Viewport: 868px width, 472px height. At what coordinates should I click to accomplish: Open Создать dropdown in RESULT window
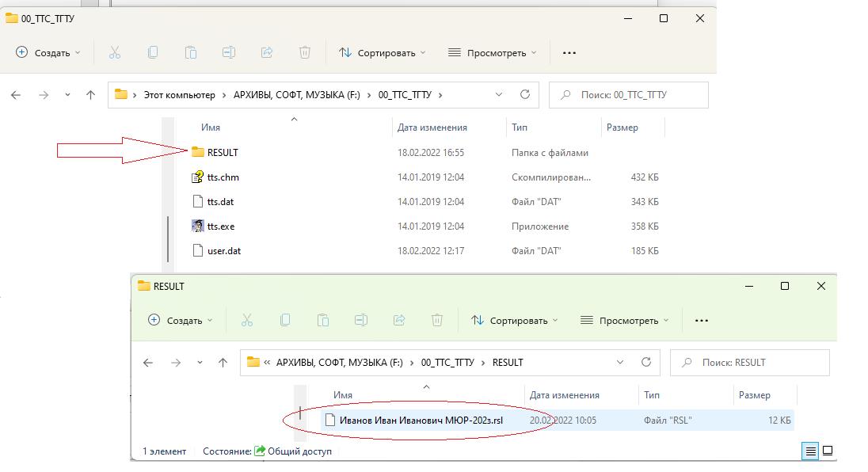click(181, 321)
